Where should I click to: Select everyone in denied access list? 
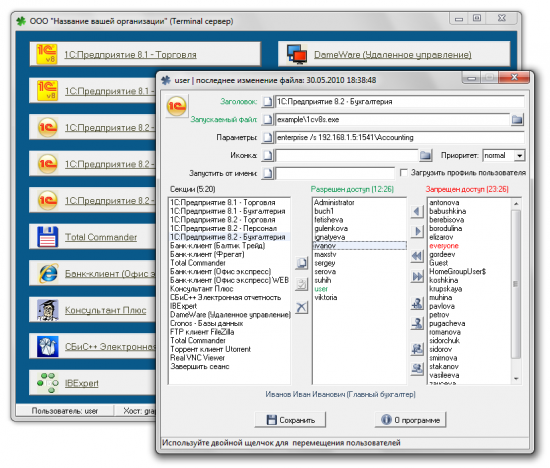pos(444,246)
